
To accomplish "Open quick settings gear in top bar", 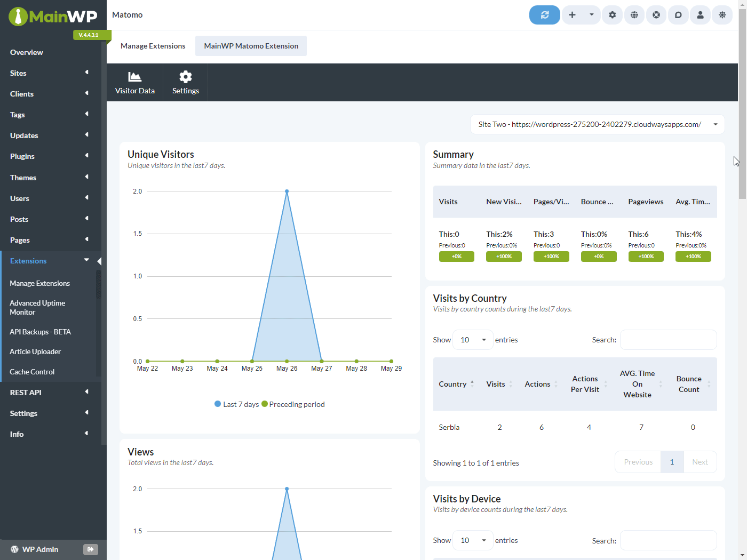I will (x=612, y=15).
